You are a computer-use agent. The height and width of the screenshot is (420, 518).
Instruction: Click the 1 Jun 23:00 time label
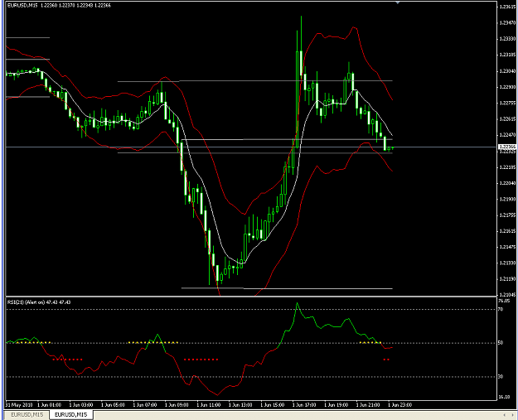(400, 405)
